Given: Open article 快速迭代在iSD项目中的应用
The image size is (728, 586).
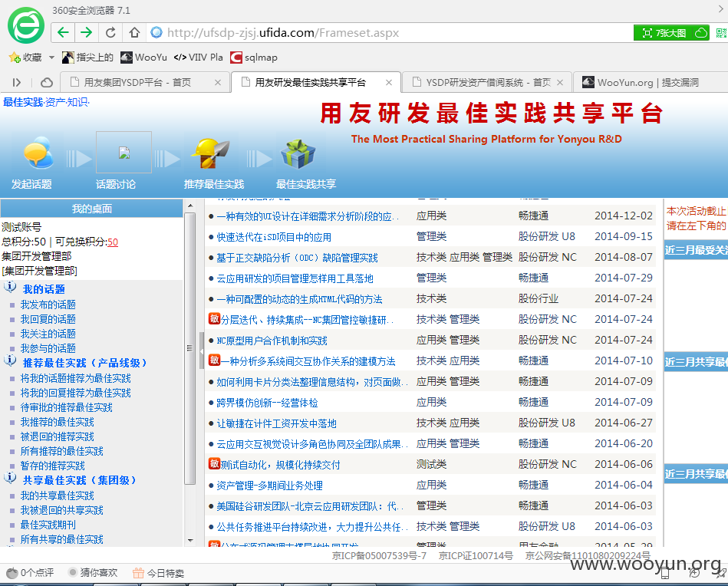Looking at the screenshot, I should pyautogui.click(x=274, y=237).
